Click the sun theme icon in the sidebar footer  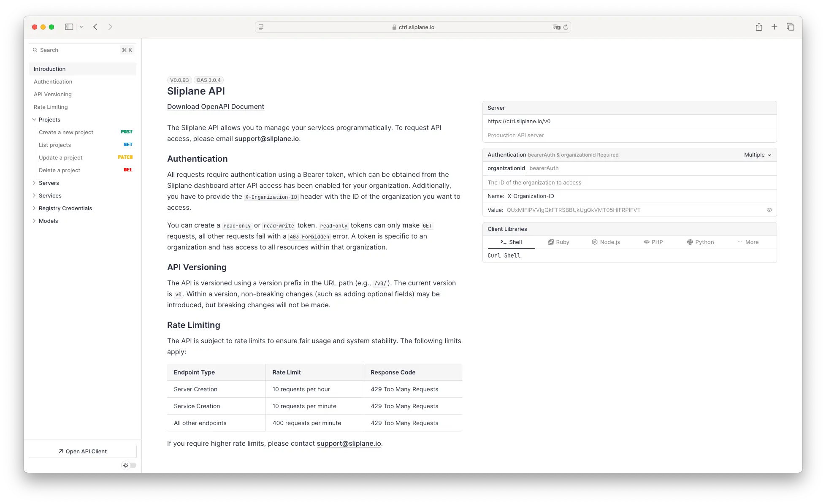tap(125, 465)
